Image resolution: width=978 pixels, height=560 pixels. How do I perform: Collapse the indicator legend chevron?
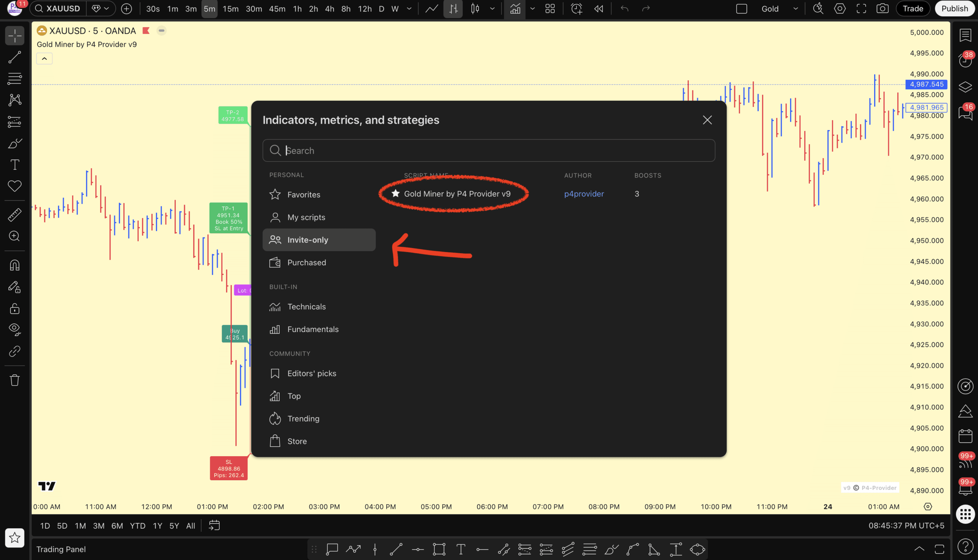point(44,58)
